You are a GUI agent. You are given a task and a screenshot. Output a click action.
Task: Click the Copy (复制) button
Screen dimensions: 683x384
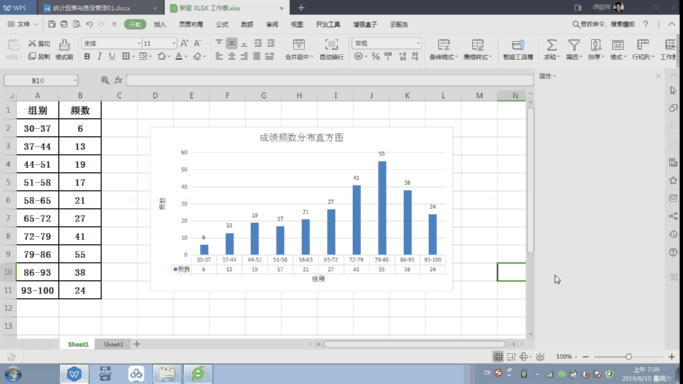coord(39,57)
